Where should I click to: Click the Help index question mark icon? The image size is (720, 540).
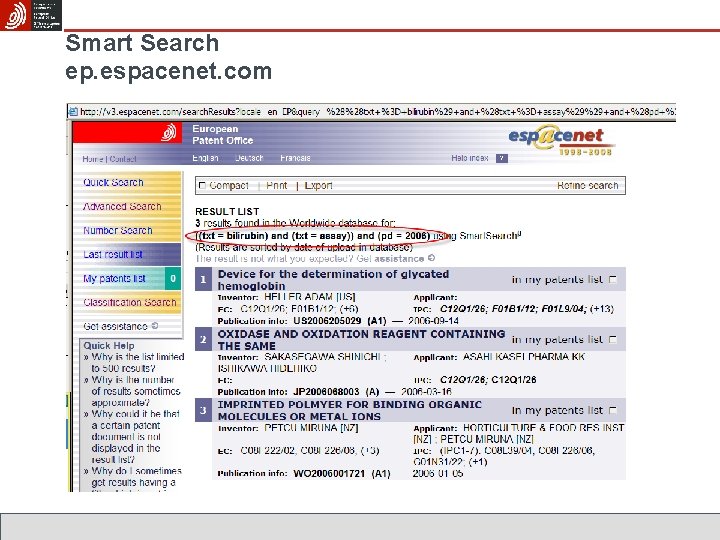502,158
